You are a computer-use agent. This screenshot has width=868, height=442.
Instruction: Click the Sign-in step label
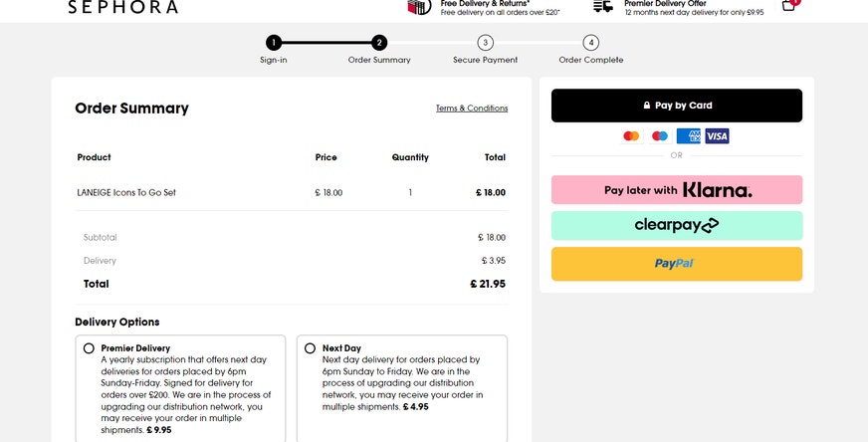click(x=274, y=60)
